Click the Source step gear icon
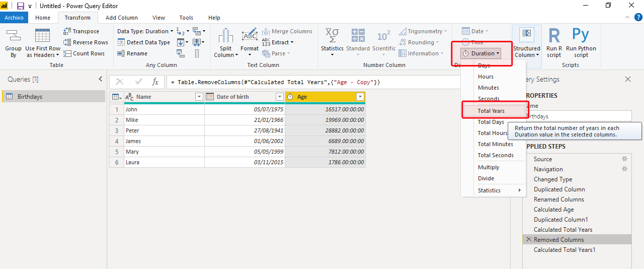 pos(624,159)
